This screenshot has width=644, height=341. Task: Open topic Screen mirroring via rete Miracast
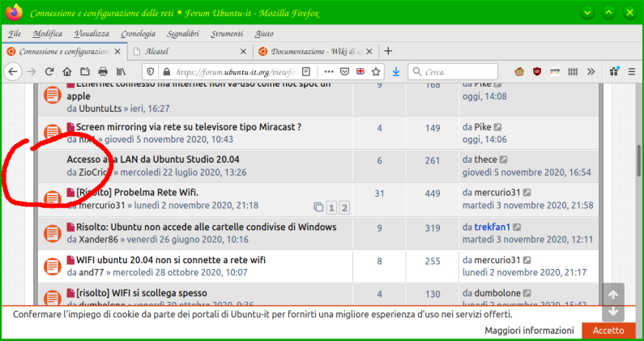click(189, 127)
